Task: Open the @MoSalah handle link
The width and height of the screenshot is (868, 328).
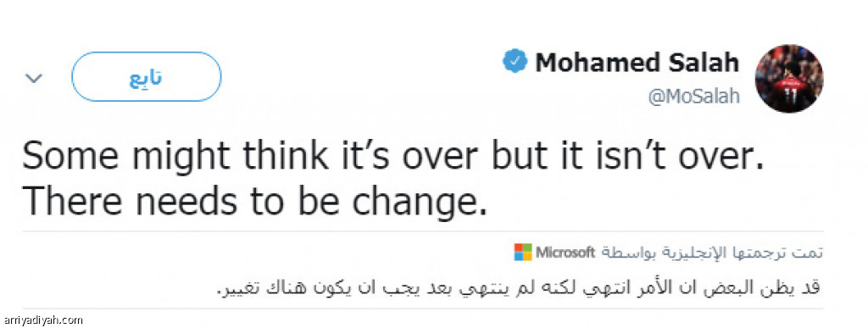Action: point(693,97)
